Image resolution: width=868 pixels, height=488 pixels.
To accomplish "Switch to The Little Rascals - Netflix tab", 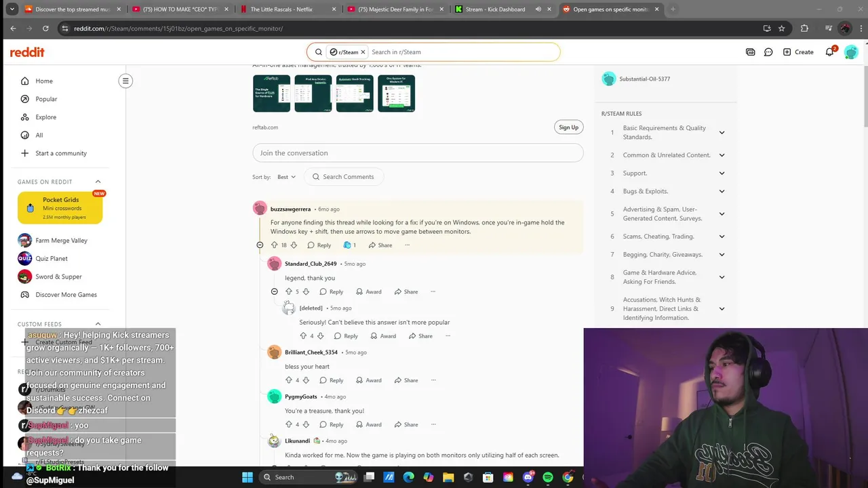I will tap(288, 9).
